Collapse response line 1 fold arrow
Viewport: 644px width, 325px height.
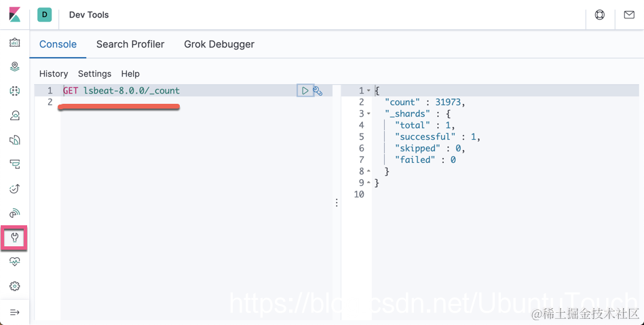pos(368,90)
